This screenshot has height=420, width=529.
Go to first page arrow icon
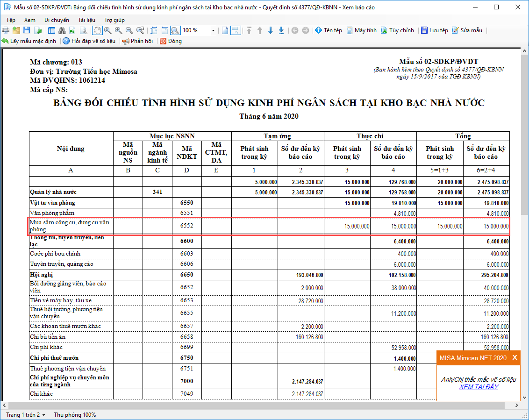pyautogui.click(x=249, y=30)
